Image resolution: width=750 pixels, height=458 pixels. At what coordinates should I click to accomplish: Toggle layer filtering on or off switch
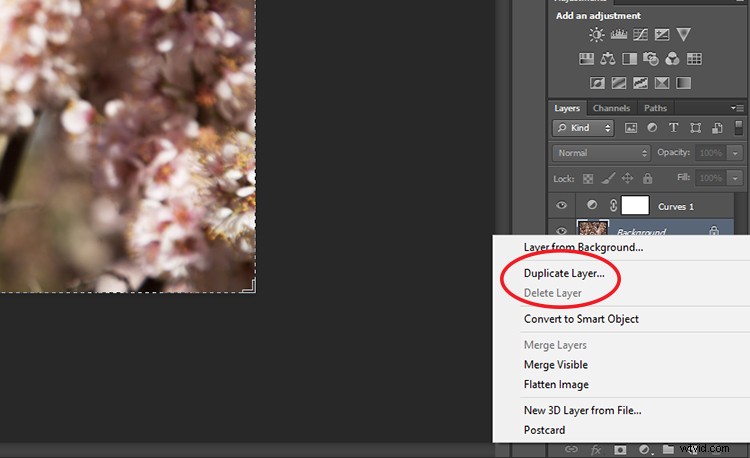click(739, 128)
